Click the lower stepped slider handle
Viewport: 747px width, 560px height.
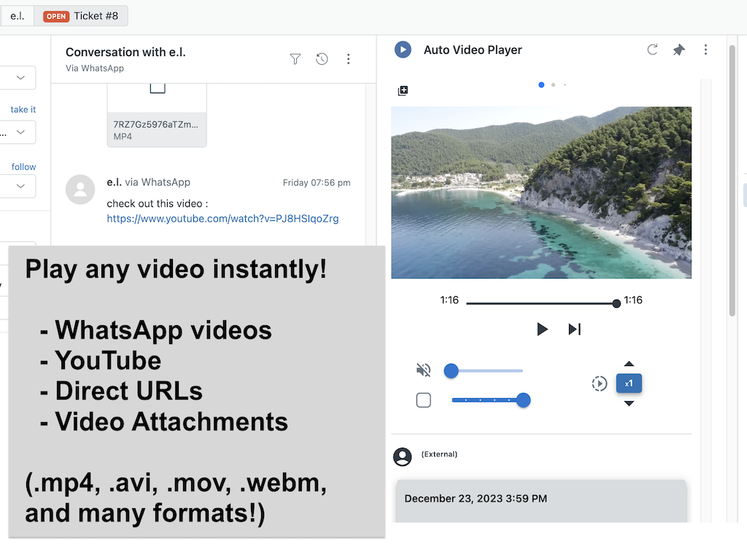click(x=523, y=400)
